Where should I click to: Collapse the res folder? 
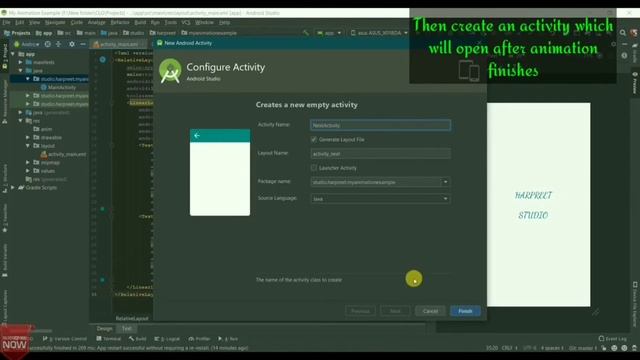click(x=20, y=121)
